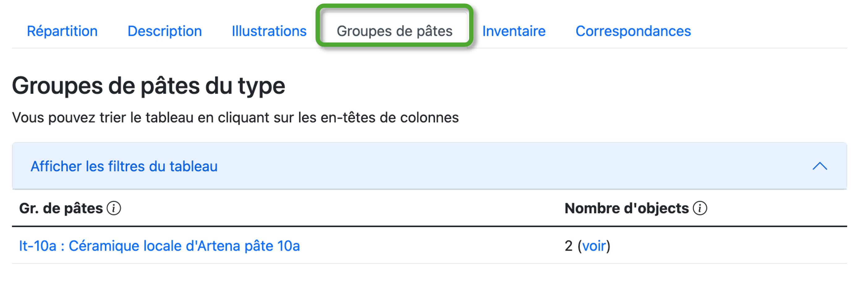The height and width of the screenshot is (283, 868).
Task: Click the opening parenthesis before voir
Action: (x=580, y=246)
